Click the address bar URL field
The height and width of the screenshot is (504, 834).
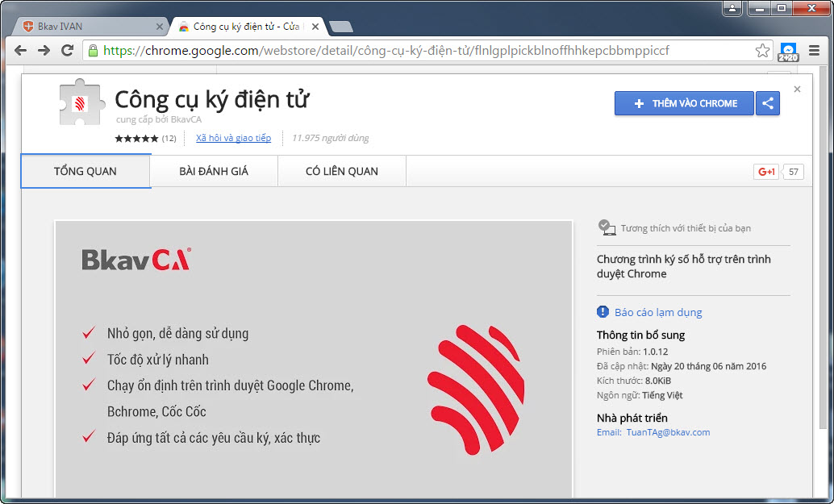(426, 51)
